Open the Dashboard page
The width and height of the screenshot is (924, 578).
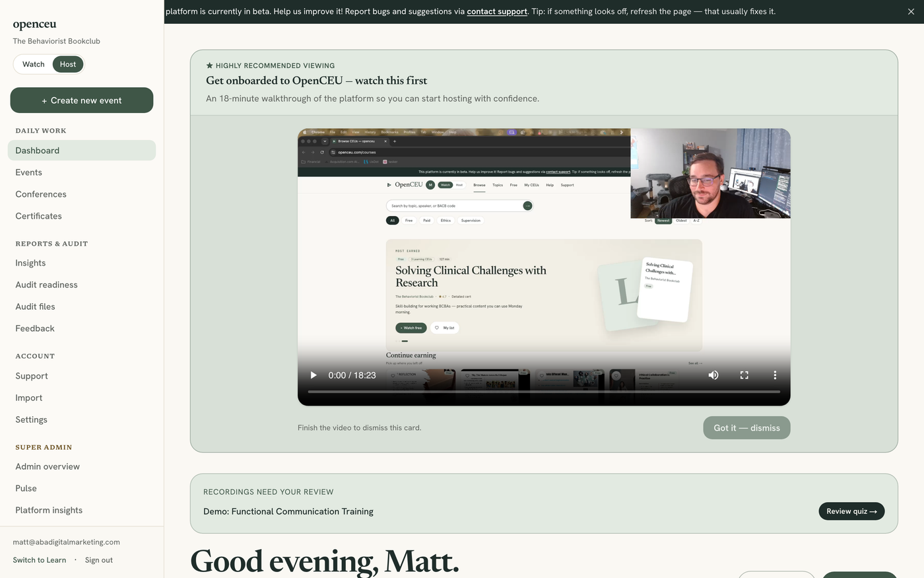(82, 151)
